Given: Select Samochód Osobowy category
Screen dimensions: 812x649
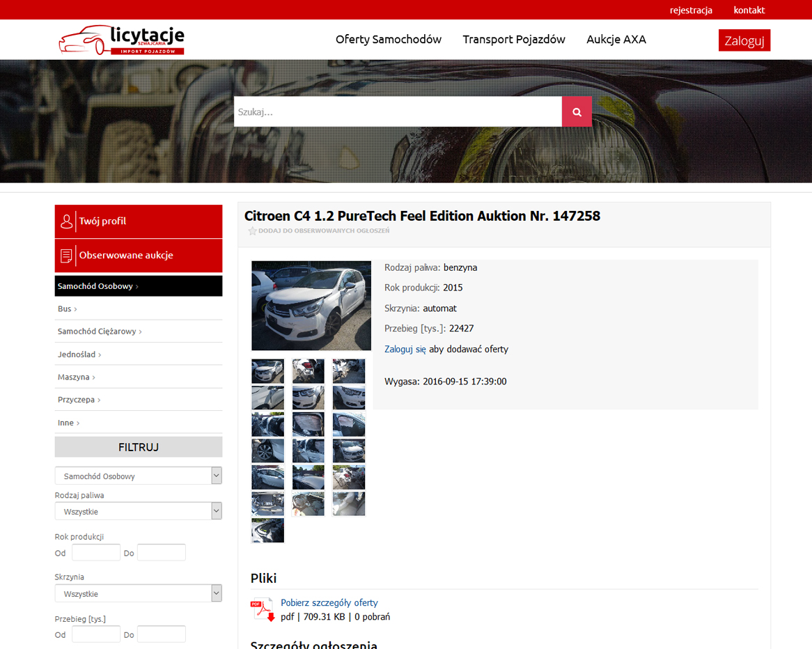Looking at the screenshot, I should click(x=139, y=286).
